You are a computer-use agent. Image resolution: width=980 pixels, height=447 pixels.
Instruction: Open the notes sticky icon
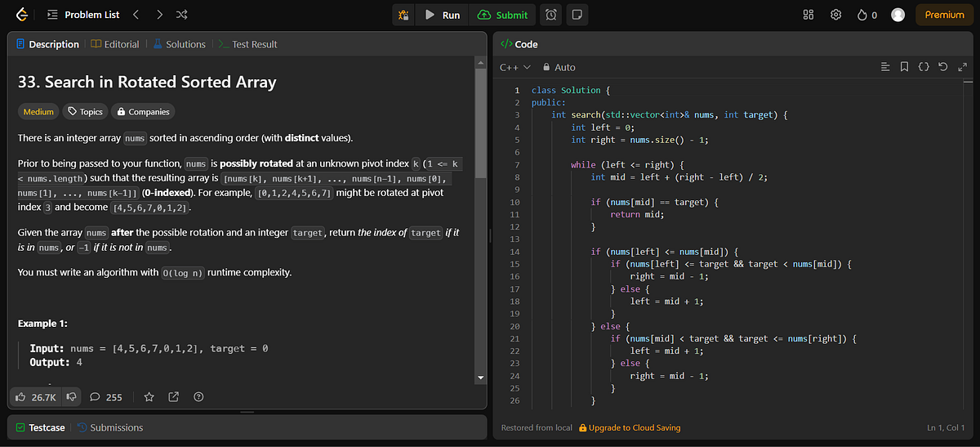pyautogui.click(x=577, y=15)
